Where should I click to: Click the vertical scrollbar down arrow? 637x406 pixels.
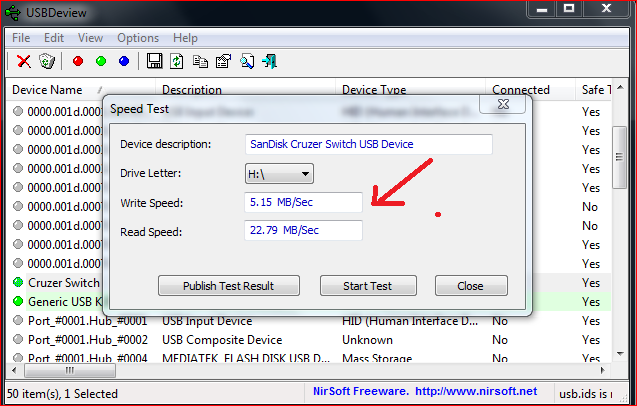620,354
